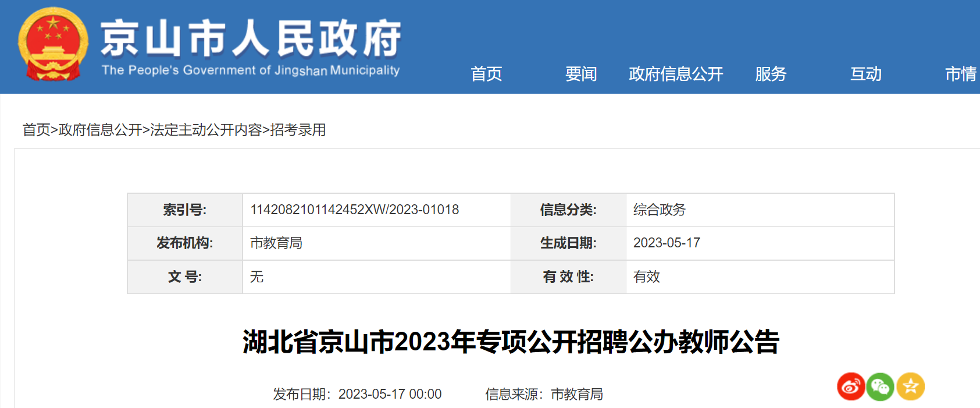Go to 招考录用 in breadcrumb
980x408 pixels.
coord(298,130)
